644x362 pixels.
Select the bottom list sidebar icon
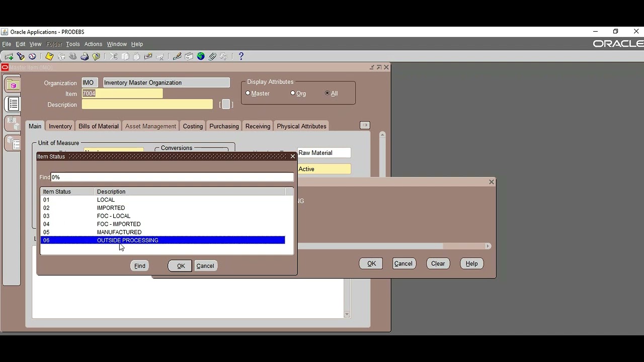click(x=13, y=144)
